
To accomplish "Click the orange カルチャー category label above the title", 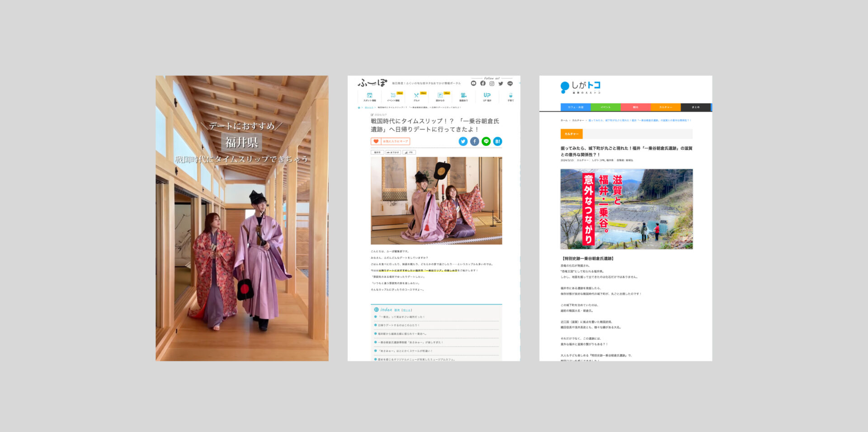I will 571,134.
